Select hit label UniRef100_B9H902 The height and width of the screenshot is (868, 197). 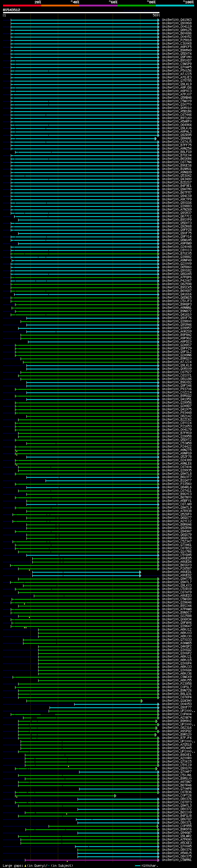click(x=176, y=721)
